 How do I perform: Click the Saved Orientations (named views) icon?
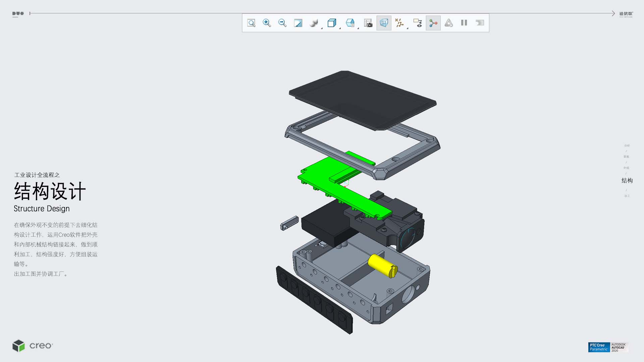click(x=350, y=23)
